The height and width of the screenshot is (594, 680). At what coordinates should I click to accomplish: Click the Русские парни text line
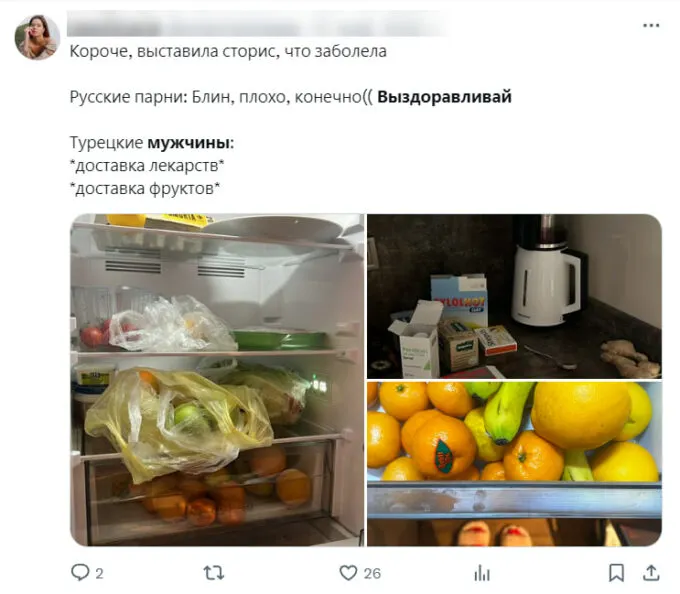(291, 97)
